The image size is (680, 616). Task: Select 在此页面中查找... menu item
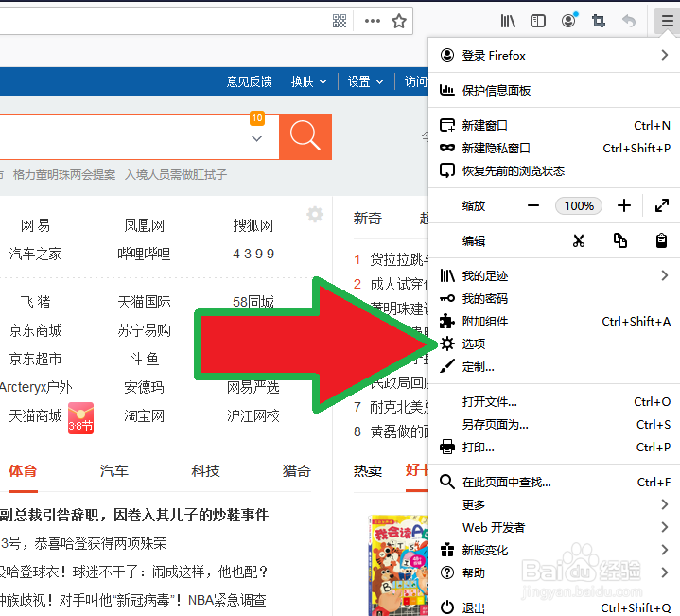(554, 482)
